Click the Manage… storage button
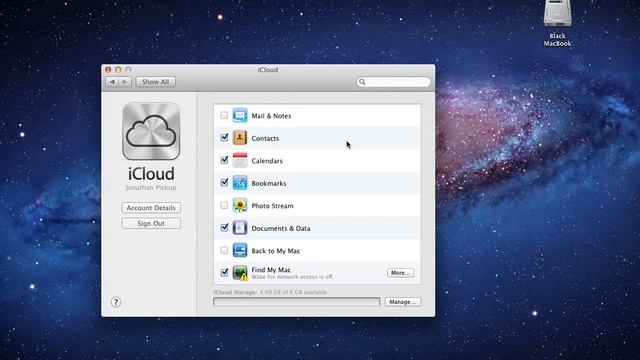Viewport: 640px width, 360px height. pyautogui.click(x=402, y=302)
